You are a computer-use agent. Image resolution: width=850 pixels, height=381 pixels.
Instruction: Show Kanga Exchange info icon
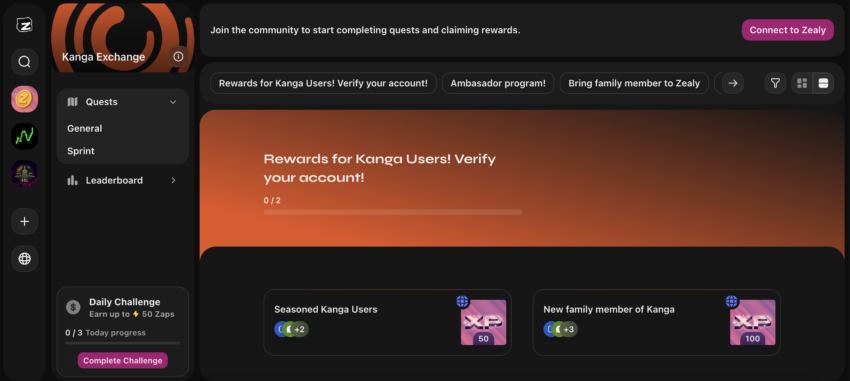[178, 56]
